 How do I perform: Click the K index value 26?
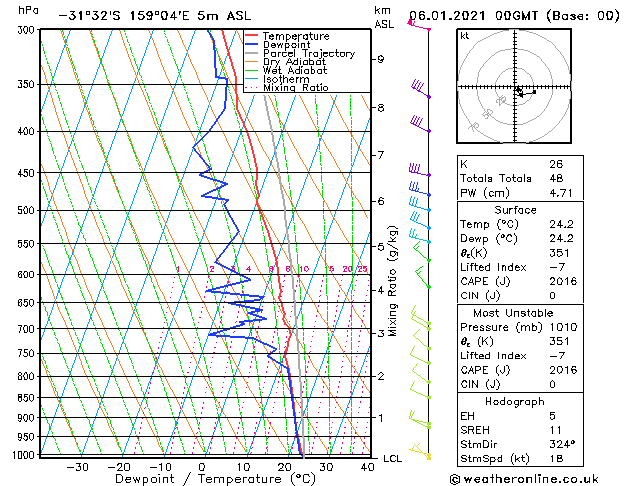[556, 164]
